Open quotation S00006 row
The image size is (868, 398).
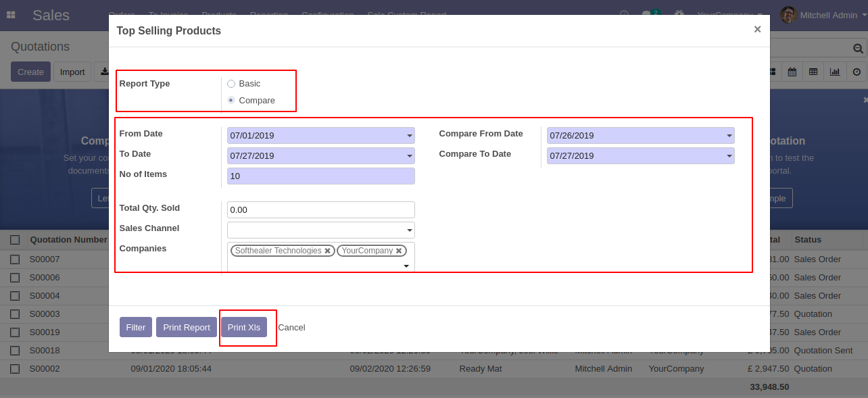434,278
